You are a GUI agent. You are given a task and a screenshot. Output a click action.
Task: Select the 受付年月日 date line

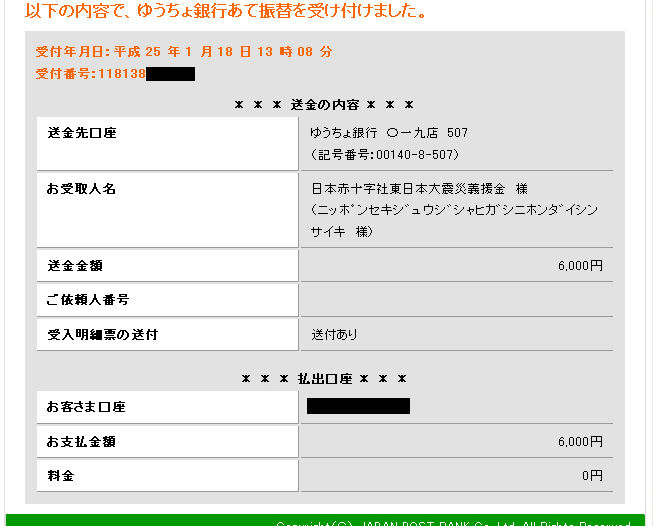tap(184, 52)
